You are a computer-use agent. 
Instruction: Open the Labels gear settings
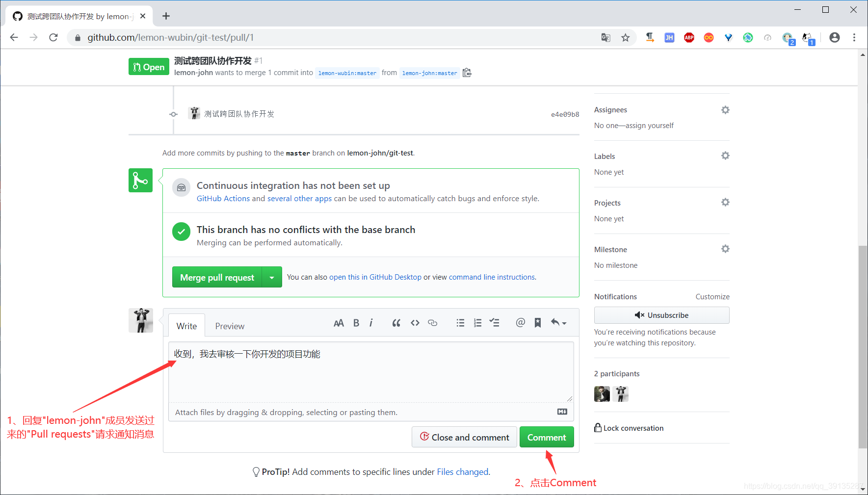(725, 156)
